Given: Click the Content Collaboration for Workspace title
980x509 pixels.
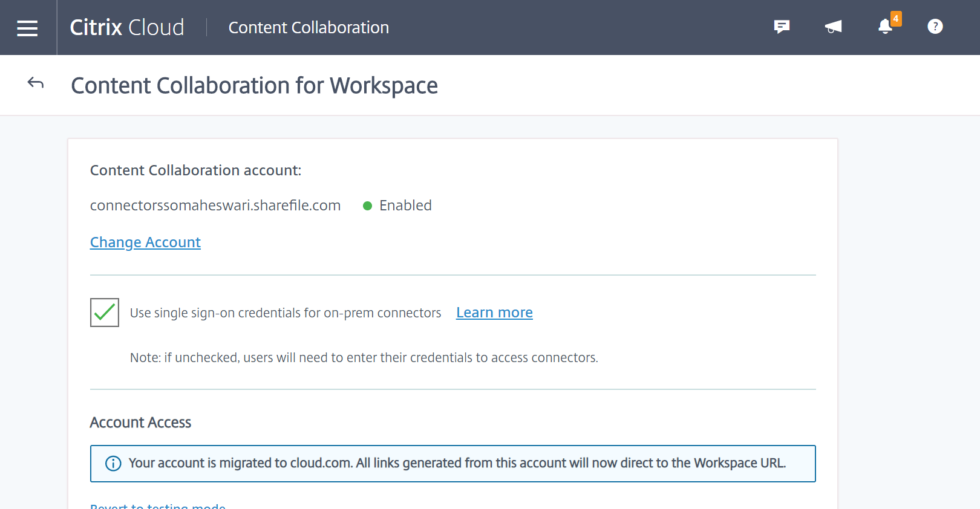Looking at the screenshot, I should pyautogui.click(x=254, y=86).
